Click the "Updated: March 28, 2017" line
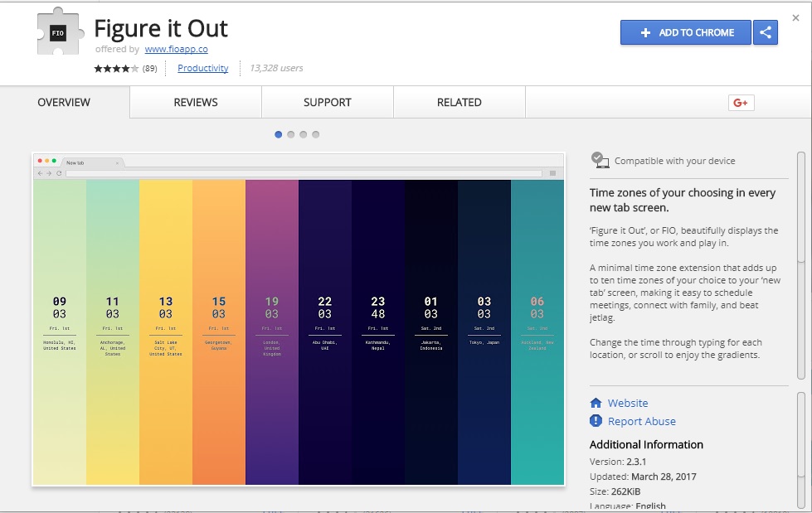Screen dimensions: 812x513 (x=643, y=477)
